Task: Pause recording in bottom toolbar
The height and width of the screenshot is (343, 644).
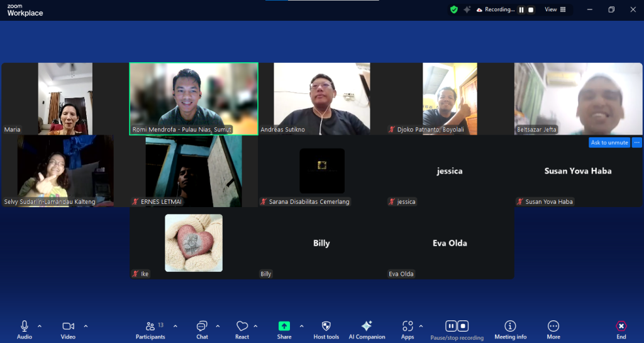Action: point(450,326)
